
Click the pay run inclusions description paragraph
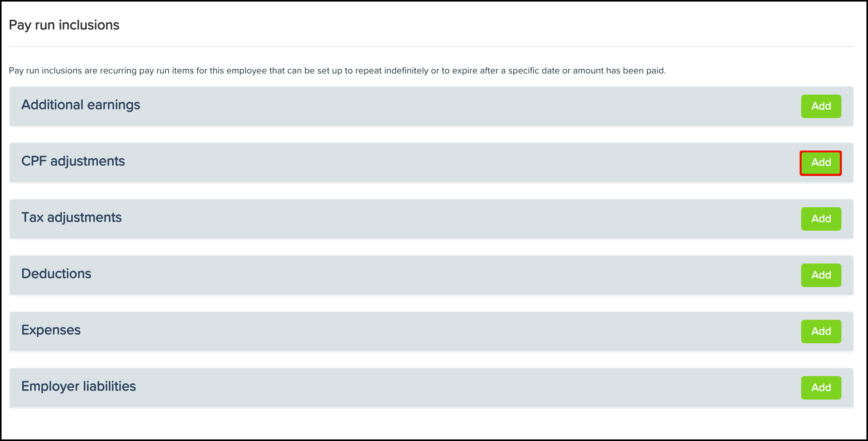(337, 71)
